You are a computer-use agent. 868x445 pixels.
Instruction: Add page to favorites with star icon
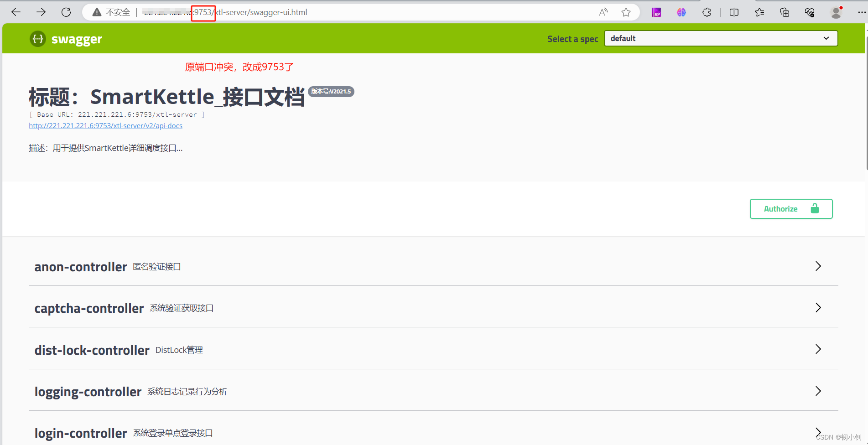(x=626, y=12)
